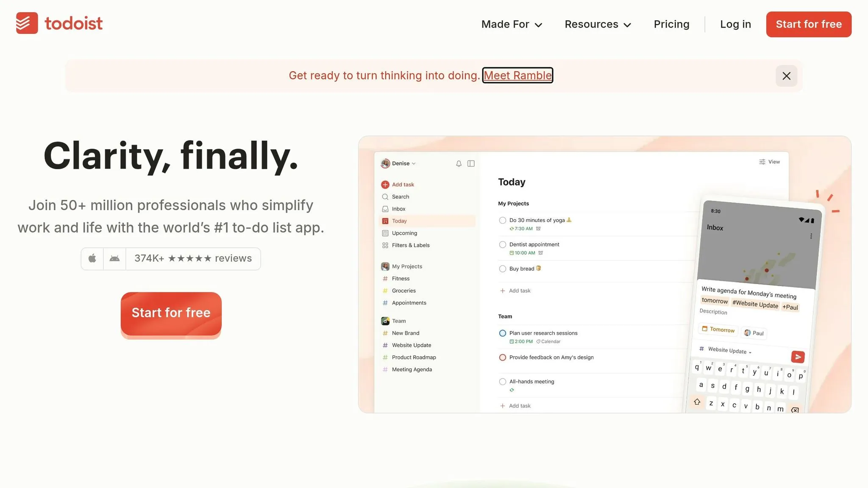The width and height of the screenshot is (868, 488).
Task: Click the Log in link
Action: (x=735, y=24)
